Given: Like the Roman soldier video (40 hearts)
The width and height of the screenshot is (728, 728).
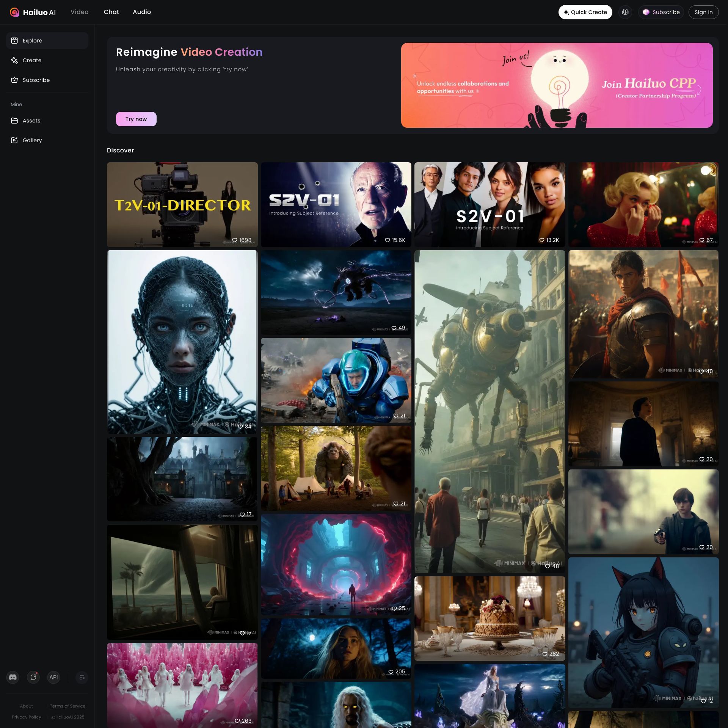Looking at the screenshot, I should pos(702,371).
